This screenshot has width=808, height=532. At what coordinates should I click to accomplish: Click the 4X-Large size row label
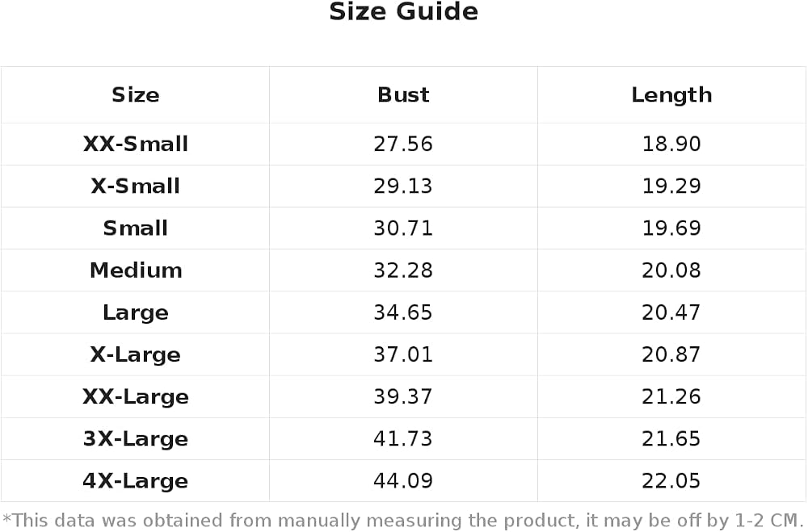coord(136,482)
